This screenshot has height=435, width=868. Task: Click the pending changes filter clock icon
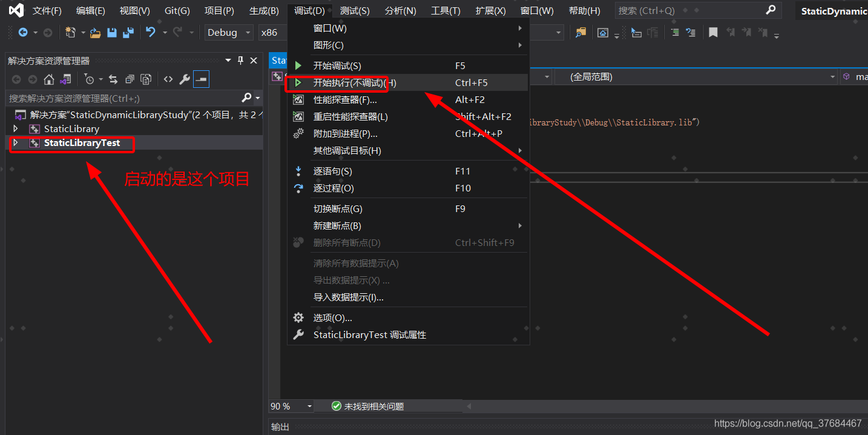89,79
